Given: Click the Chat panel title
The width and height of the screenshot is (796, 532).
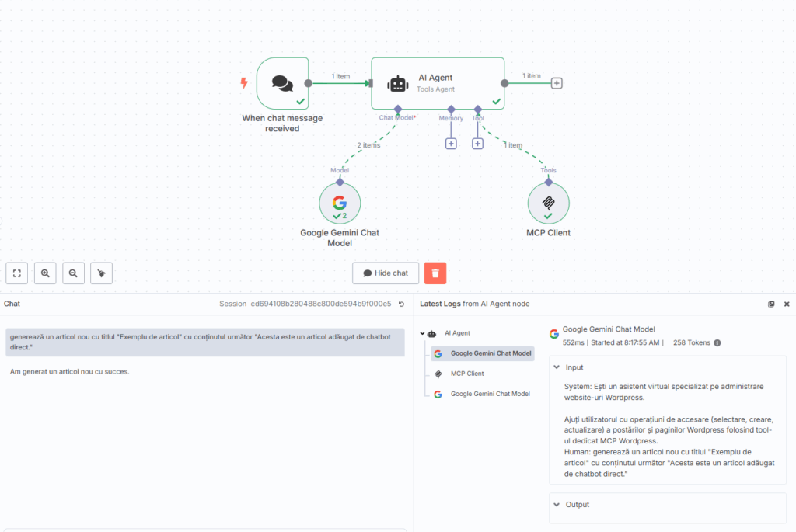Looking at the screenshot, I should 12,304.
